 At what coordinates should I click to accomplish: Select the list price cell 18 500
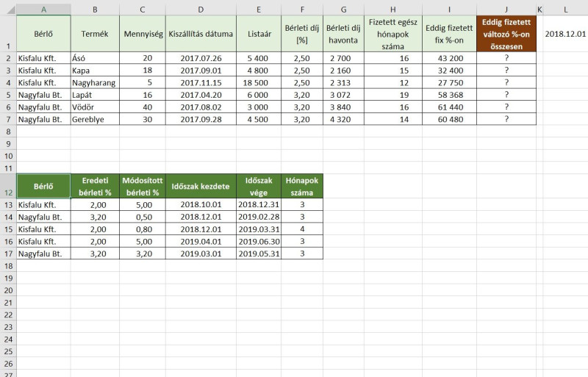point(259,82)
